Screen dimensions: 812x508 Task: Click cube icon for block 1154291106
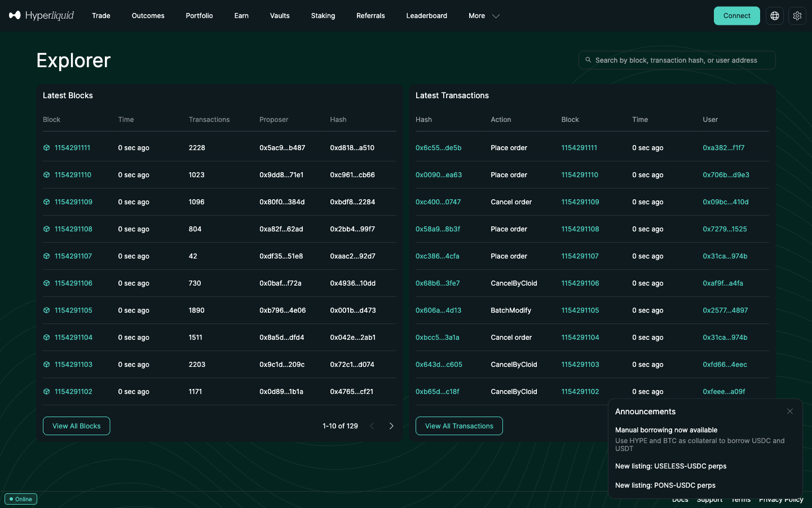(46, 283)
